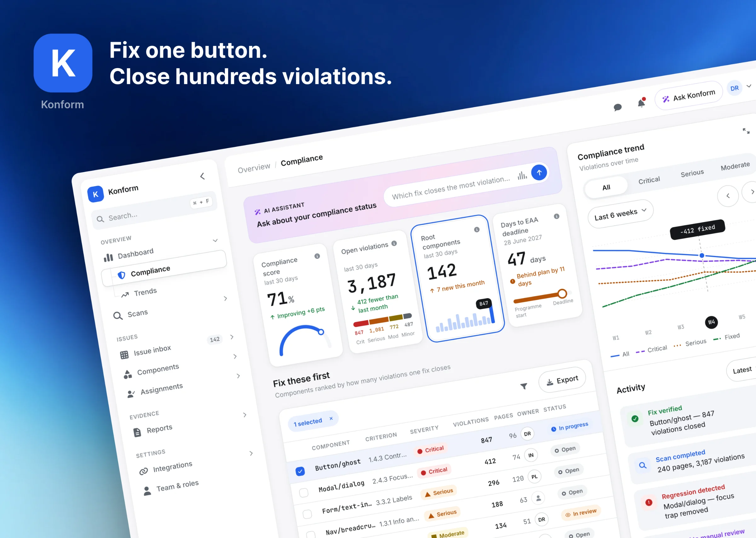Check the Form/text-in row checkbox

pyautogui.click(x=307, y=514)
